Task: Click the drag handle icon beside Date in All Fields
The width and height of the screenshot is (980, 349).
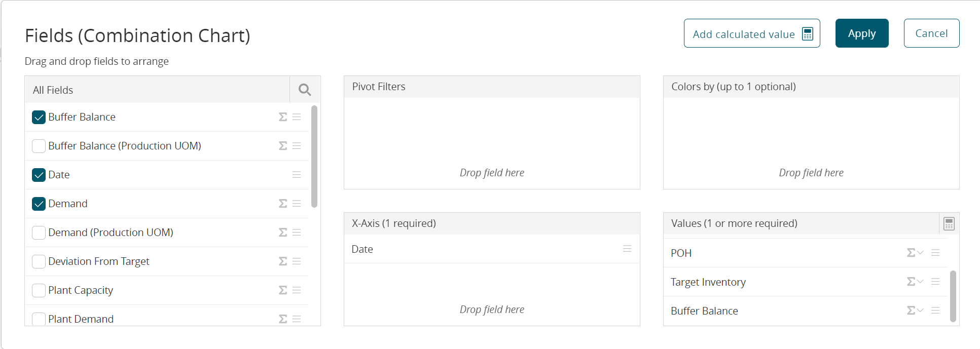Action: point(297,175)
